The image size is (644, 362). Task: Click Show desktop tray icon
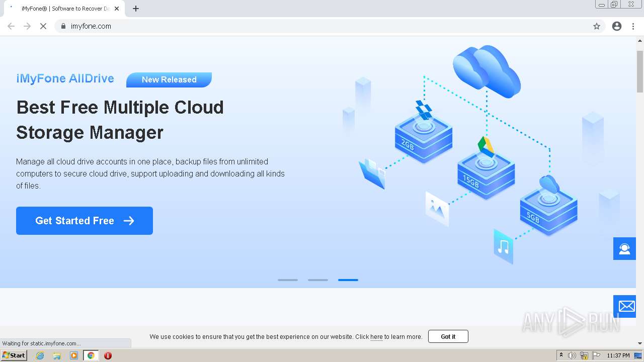click(x=638, y=355)
